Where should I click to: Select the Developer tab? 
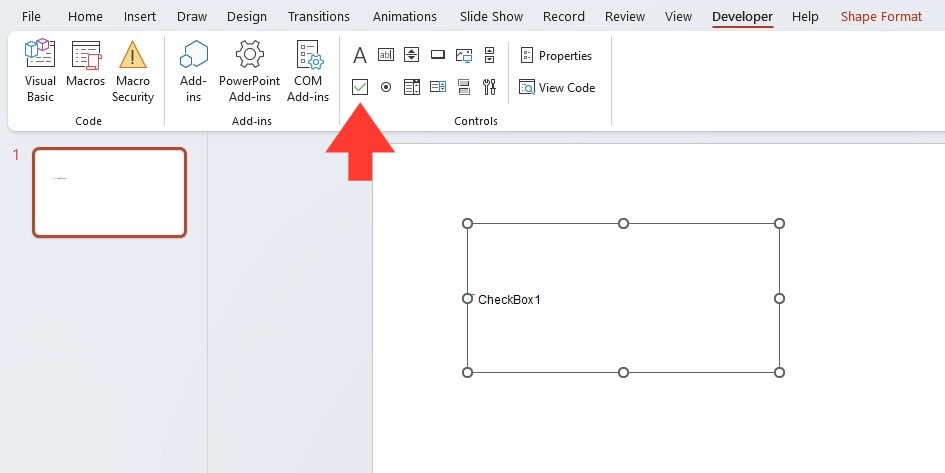click(x=742, y=16)
